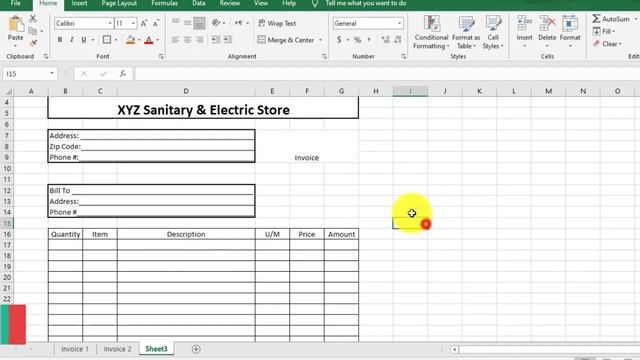Image resolution: width=640 pixels, height=360 pixels.
Task: Select Top Align icon
Action: coord(176,23)
